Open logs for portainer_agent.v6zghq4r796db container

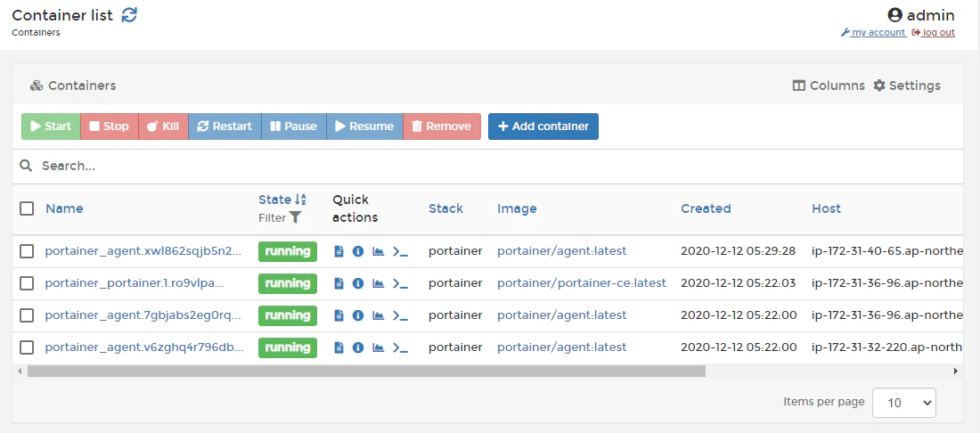click(339, 347)
